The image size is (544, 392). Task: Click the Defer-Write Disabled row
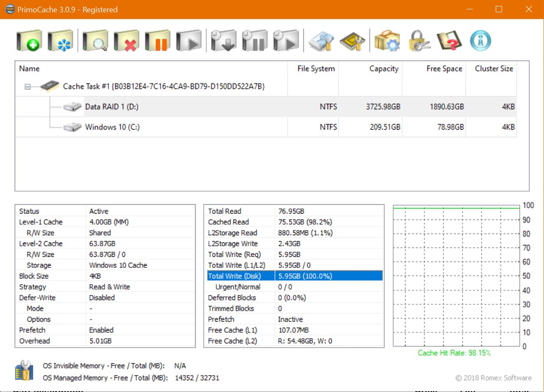105,297
